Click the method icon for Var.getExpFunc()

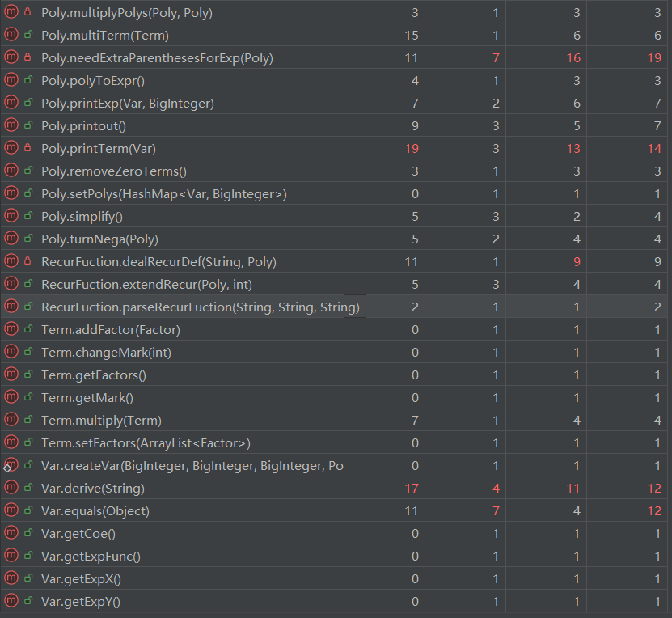[x=11, y=556]
